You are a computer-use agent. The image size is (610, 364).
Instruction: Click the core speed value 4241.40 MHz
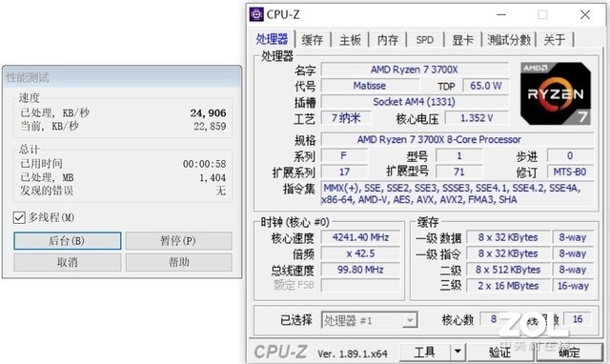[x=360, y=237]
